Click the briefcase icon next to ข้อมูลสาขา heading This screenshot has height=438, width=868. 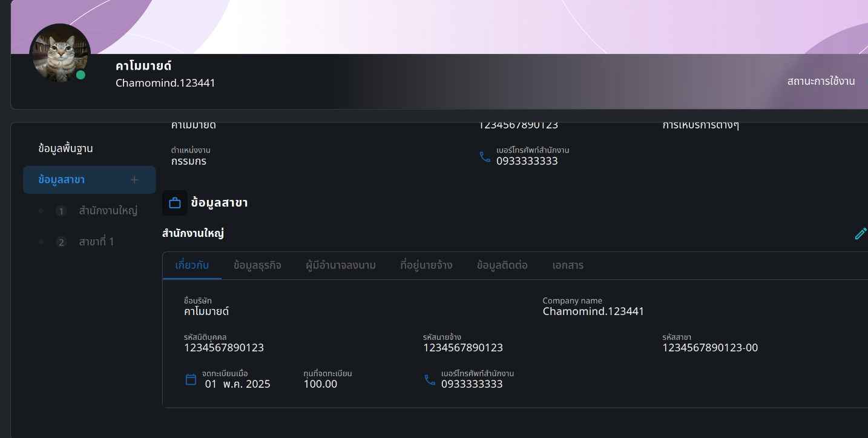point(175,203)
